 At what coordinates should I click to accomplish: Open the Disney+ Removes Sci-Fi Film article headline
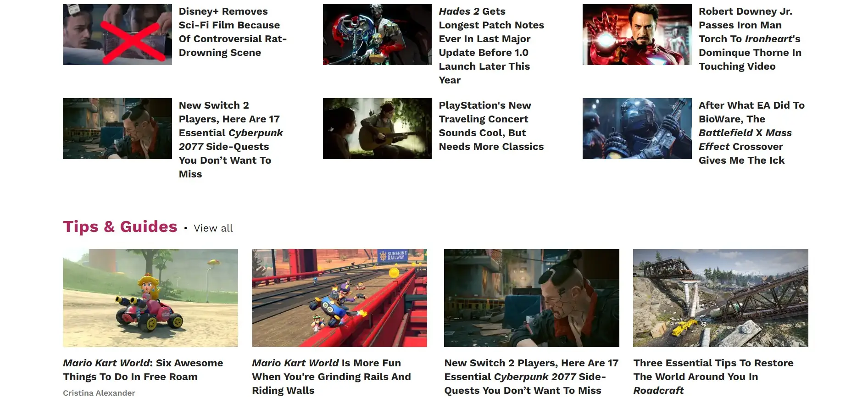coord(233,32)
